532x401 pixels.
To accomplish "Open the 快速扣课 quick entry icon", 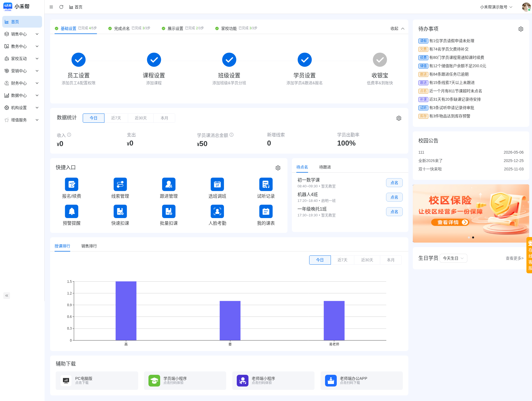I will pos(120,211).
